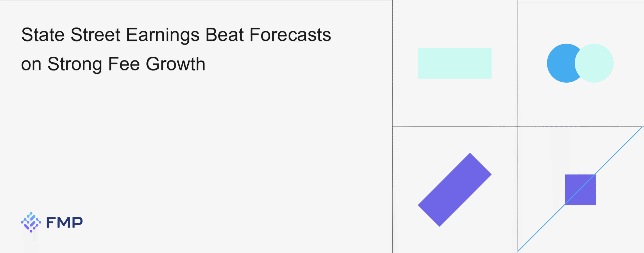The width and height of the screenshot is (644, 253).
Task: Click the word "on" starting the second line
Action: (x=31, y=64)
